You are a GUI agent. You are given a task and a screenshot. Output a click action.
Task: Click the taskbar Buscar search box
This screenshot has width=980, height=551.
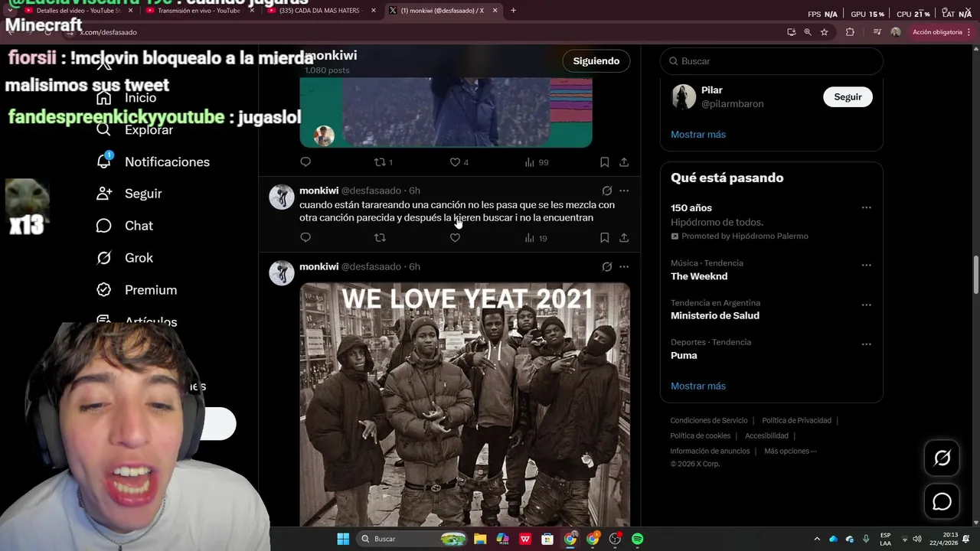click(x=413, y=540)
